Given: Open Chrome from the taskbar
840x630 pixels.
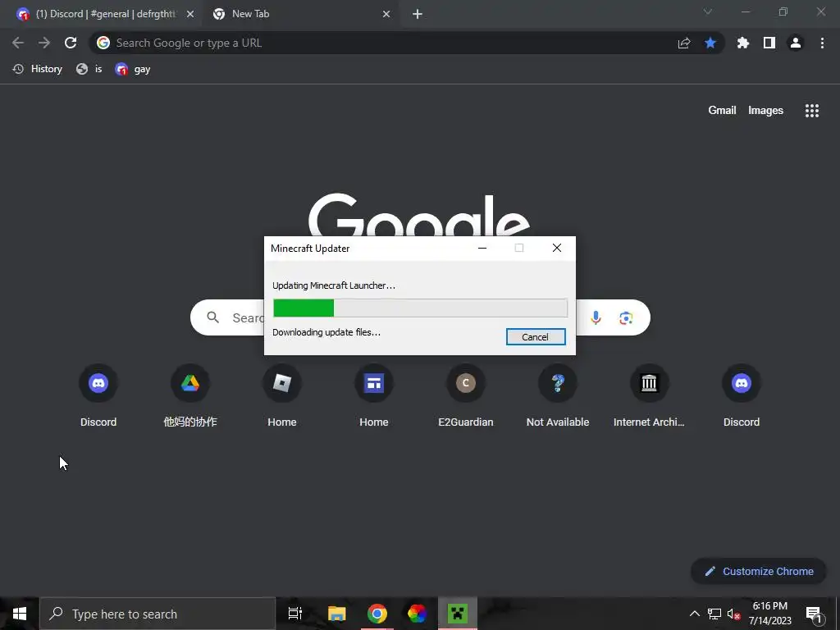Looking at the screenshot, I should click(x=377, y=614).
